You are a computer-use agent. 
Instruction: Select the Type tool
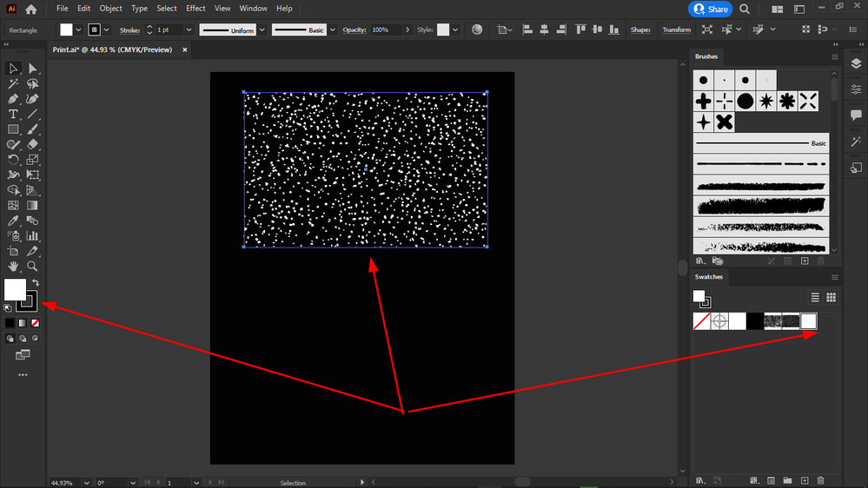tap(13, 114)
